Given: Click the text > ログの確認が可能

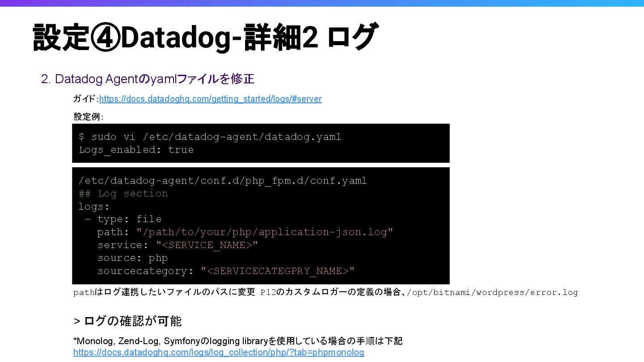Looking at the screenshot, I should [127, 321].
